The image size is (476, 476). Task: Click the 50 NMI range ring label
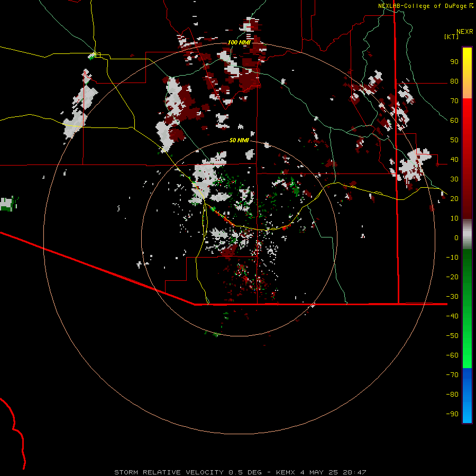pos(239,140)
